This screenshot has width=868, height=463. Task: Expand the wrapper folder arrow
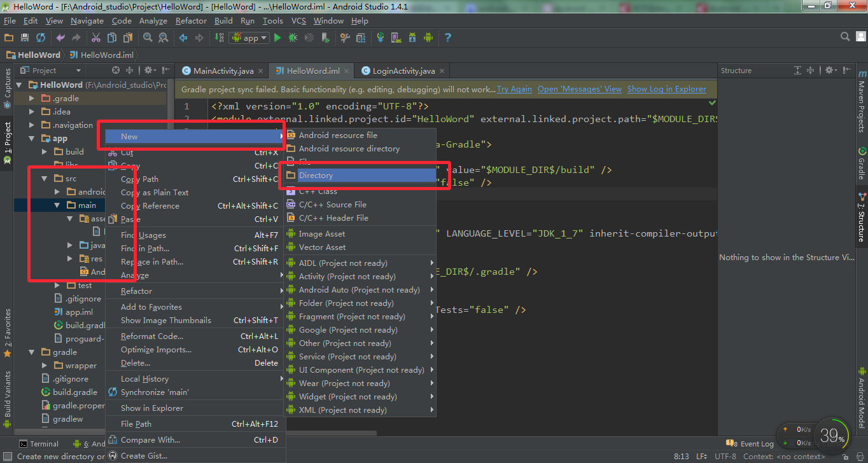tap(45, 365)
